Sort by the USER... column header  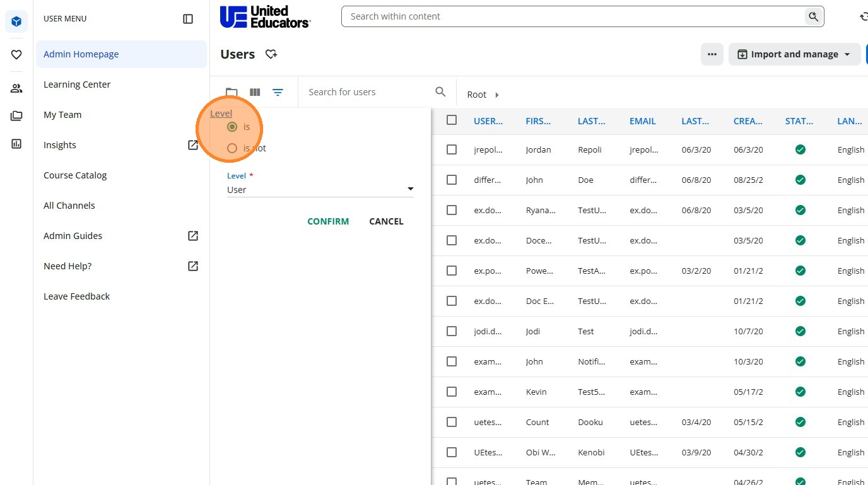pos(488,121)
